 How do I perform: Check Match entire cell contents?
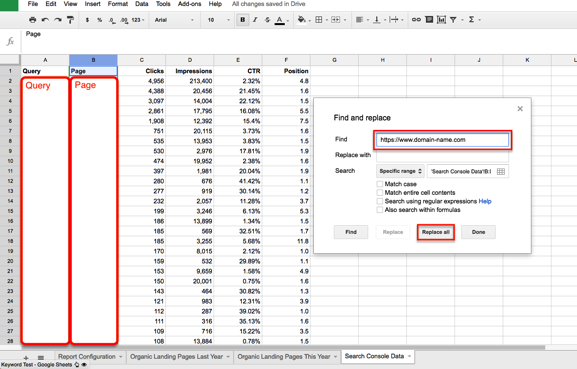380,192
